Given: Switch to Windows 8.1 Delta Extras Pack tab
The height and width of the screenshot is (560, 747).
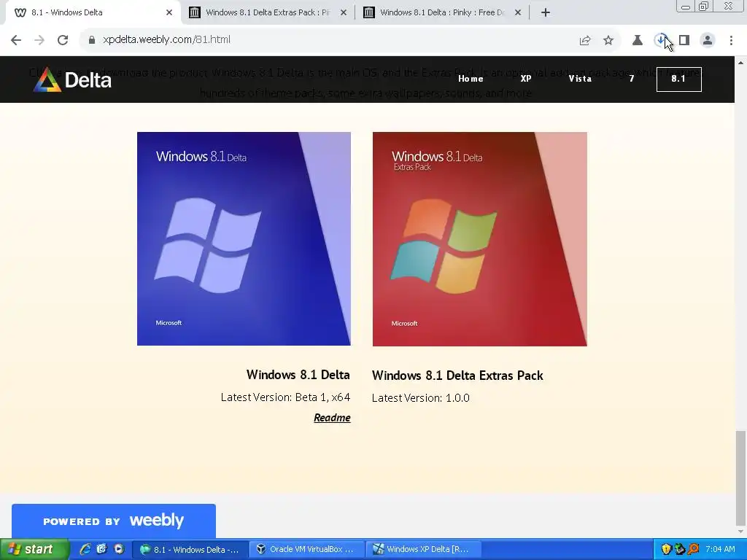Looking at the screenshot, I should click(x=268, y=13).
